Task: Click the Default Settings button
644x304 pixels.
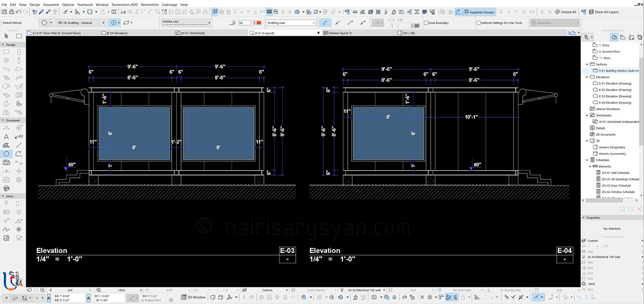Action: 12,23
